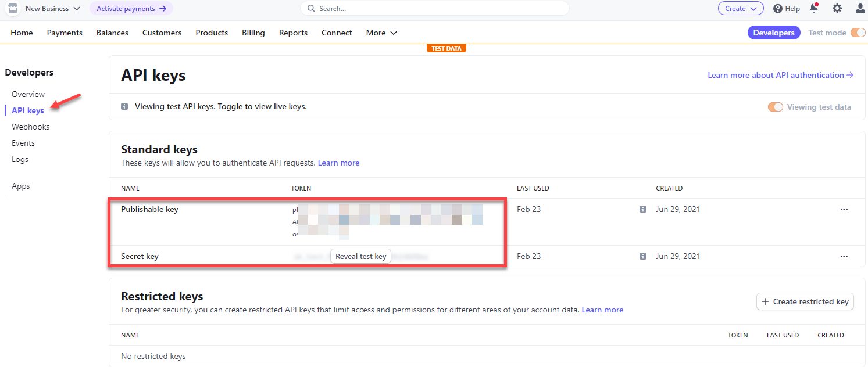
Task: Open the Create dropdown button
Action: pyautogui.click(x=741, y=9)
